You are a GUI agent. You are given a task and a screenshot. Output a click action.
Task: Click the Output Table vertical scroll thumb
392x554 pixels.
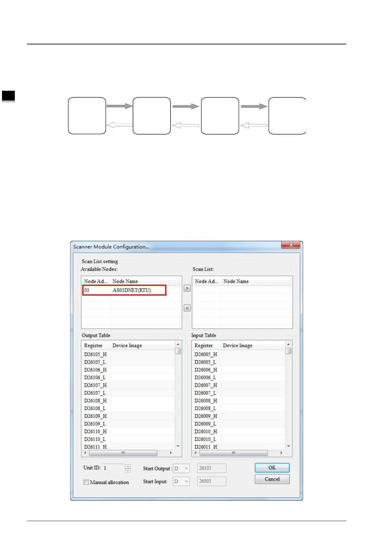[x=178, y=351]
